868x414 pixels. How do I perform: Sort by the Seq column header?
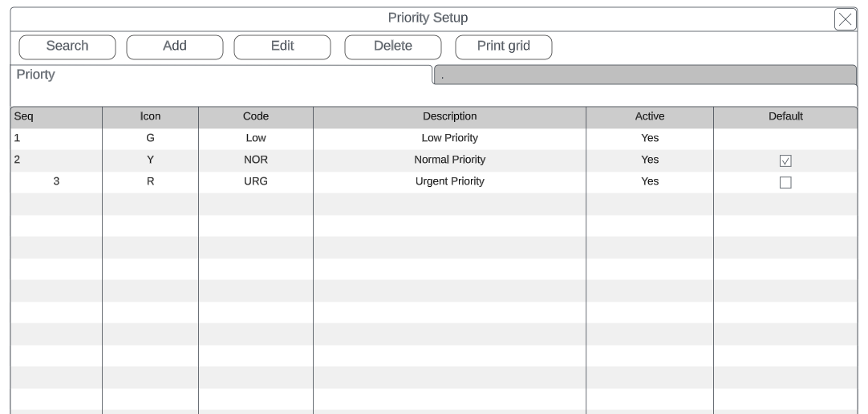click(56, 116)
